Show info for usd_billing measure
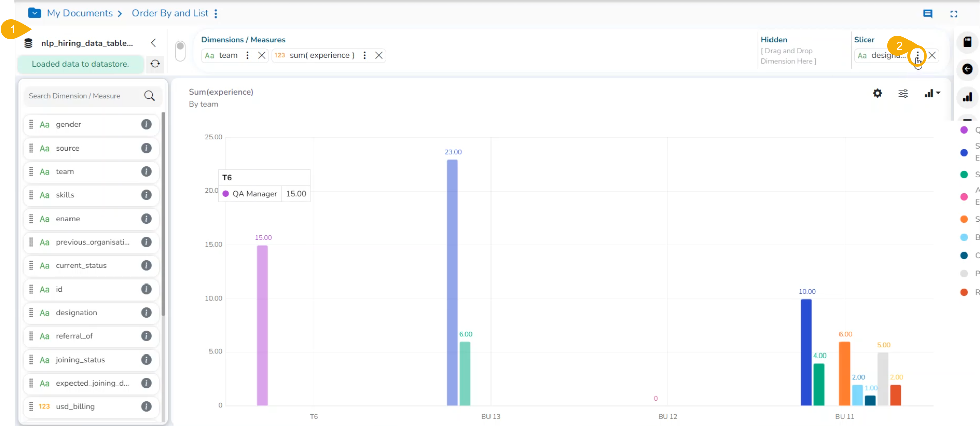The height and width of the screenshot is (426, 980). pyautogui.click(x=146, y=406)
